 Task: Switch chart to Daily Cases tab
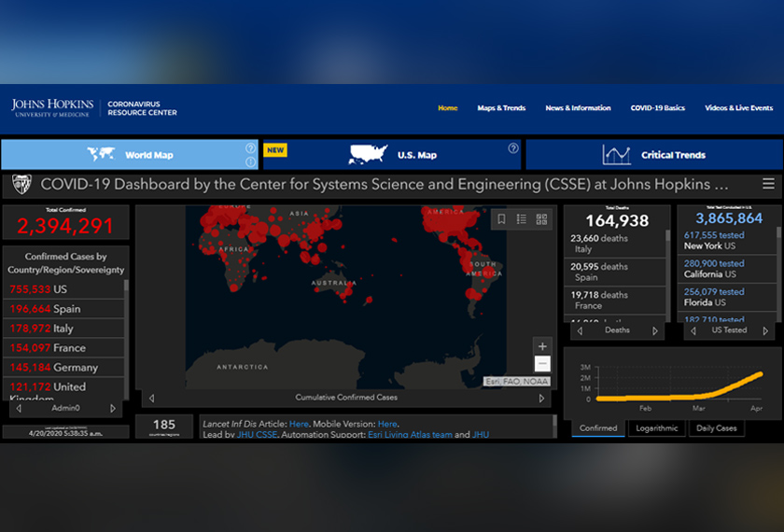tap(717, 428)
